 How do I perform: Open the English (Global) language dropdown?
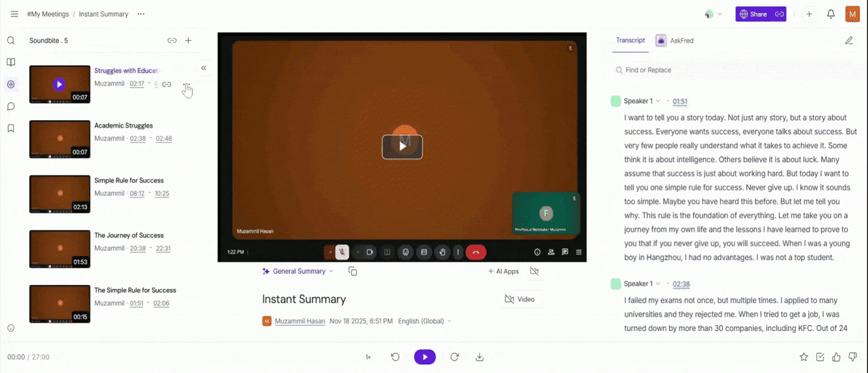click(x=425, y=321)
